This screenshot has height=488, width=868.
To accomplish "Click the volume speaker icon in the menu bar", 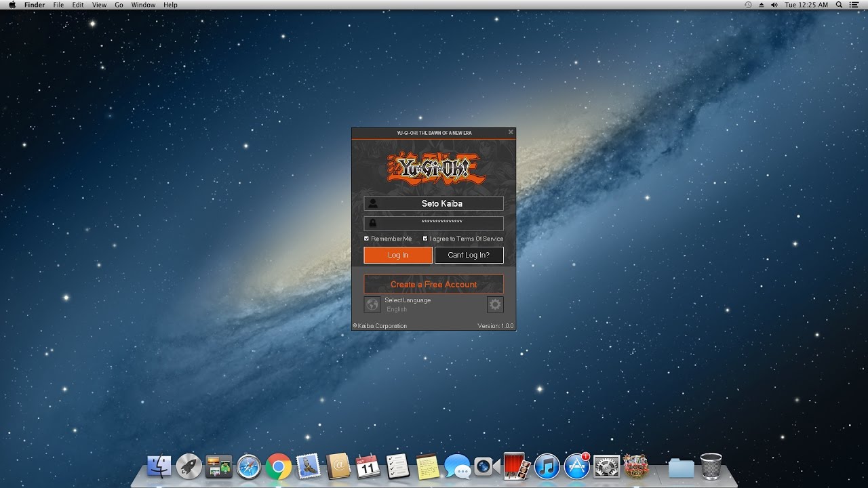I will coord(774,5).
